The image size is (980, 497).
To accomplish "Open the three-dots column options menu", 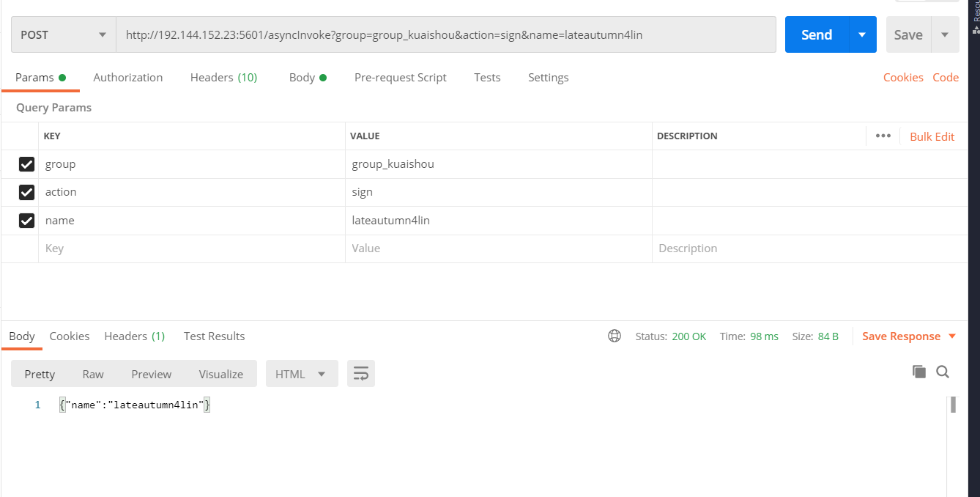I will pyautogui.click(x=883, y=136).
